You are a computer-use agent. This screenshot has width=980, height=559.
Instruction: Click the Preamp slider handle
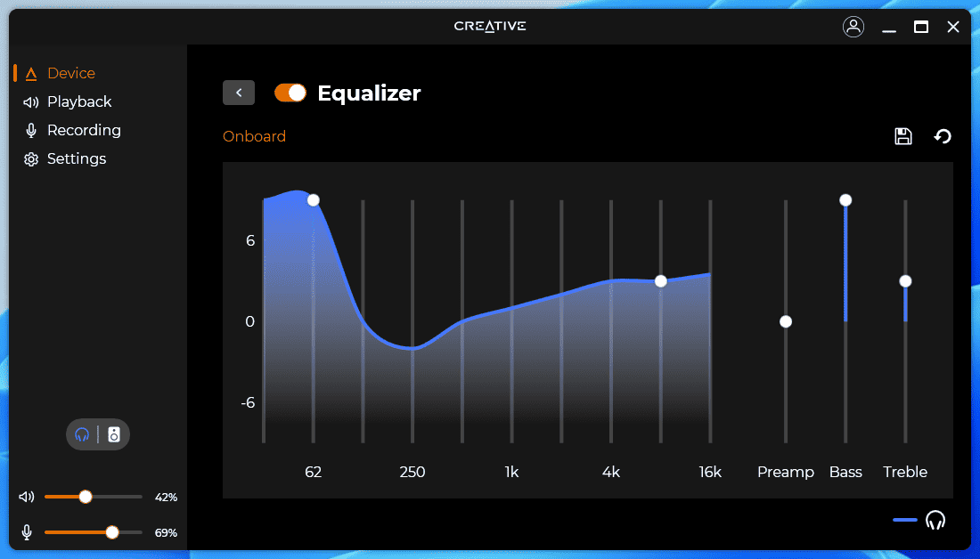point(786,321)
